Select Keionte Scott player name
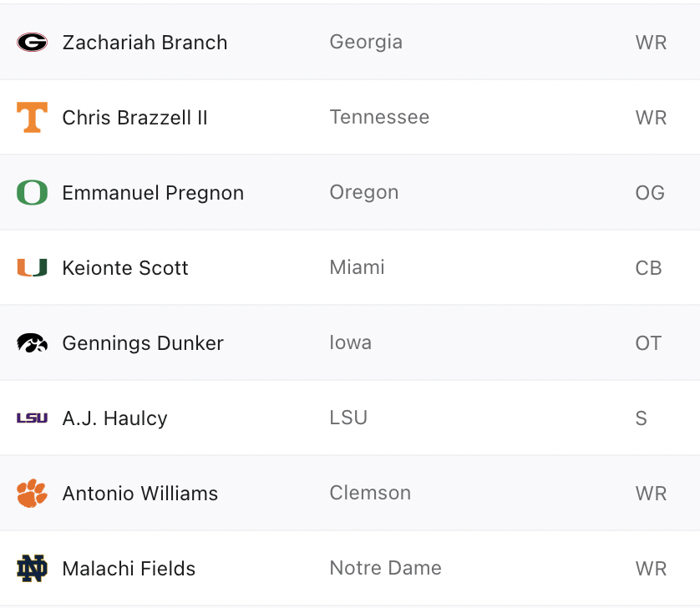The height and width of the screenshot is (608, 700). pos(125,268)
